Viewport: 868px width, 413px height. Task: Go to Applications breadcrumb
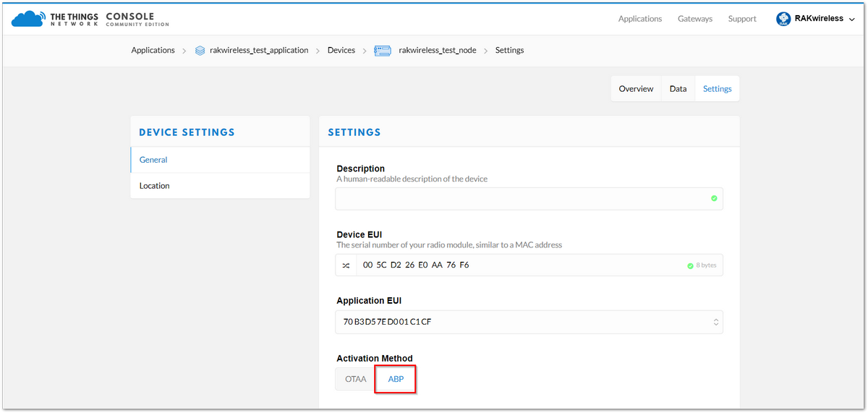153,51
